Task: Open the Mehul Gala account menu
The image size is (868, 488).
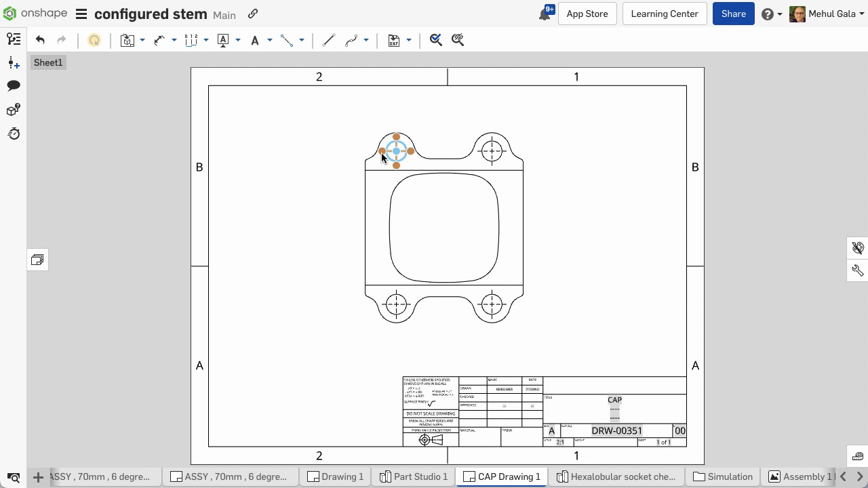Action: click(x=826, y=14)
